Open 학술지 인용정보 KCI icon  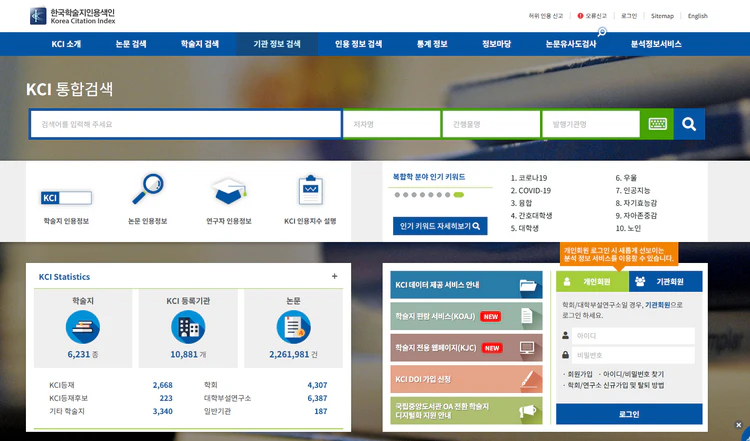pos(66,198)
